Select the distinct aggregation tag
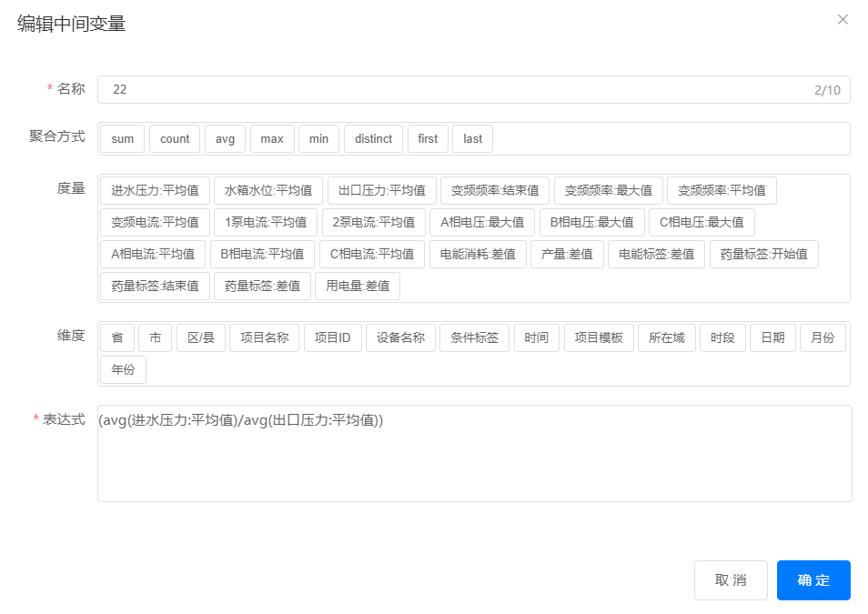The image size is (868, 614). [x=374, y=138]
